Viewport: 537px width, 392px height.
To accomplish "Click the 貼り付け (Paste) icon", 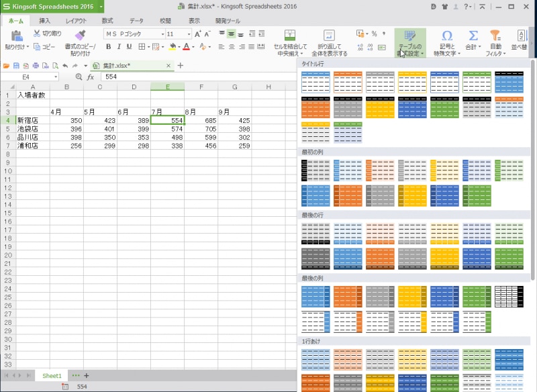I will coord(14,35).
